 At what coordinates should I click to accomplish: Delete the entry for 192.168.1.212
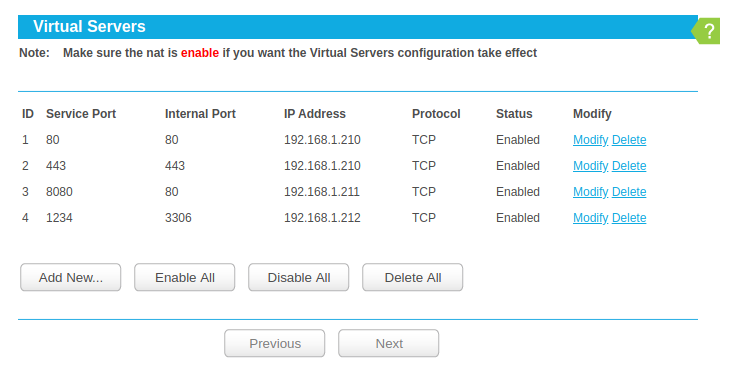[629, 218]
